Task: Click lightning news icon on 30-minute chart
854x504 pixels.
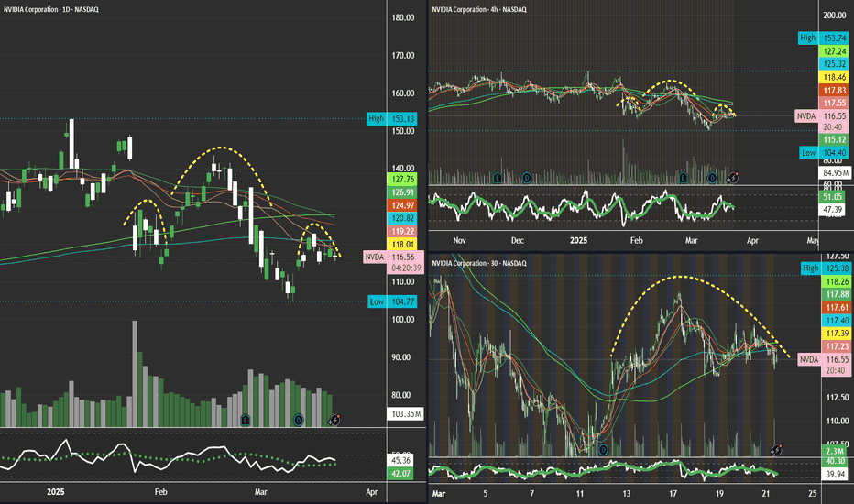Action: (776, 450)
